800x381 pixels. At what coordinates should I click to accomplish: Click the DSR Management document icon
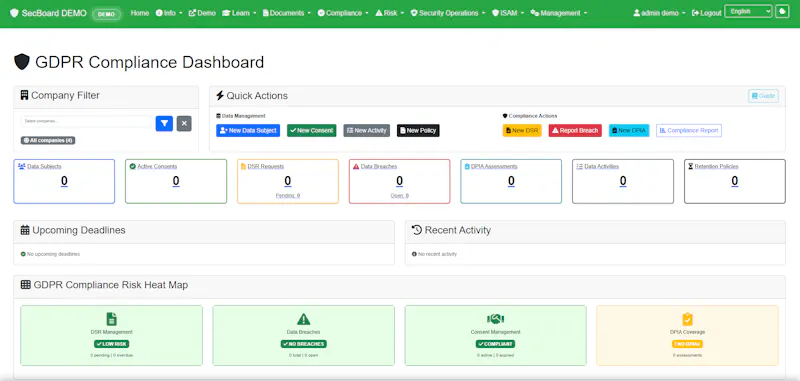click(111, 319)
